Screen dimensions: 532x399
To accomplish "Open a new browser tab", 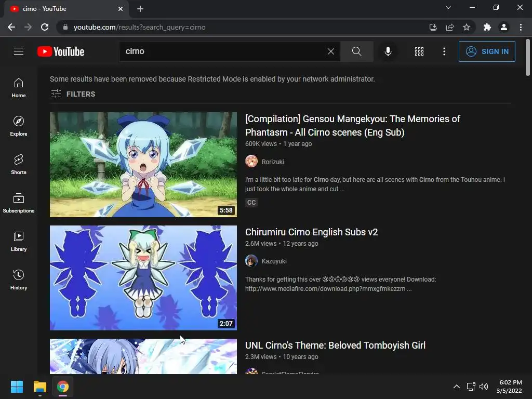I will coord(140,9).
